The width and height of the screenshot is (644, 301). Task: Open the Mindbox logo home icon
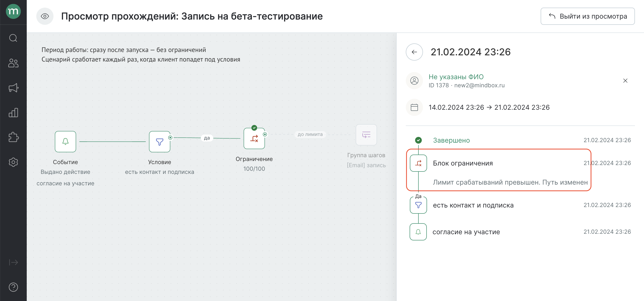click(13, 11)
